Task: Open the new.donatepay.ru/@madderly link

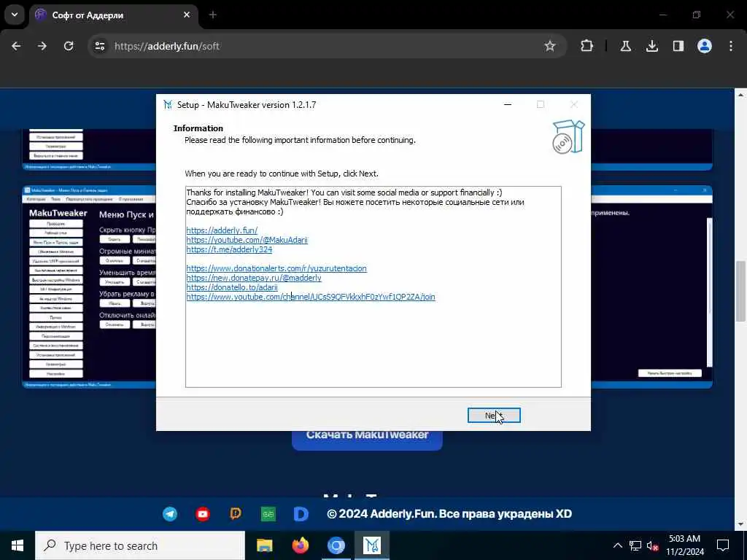Action: 254,278
